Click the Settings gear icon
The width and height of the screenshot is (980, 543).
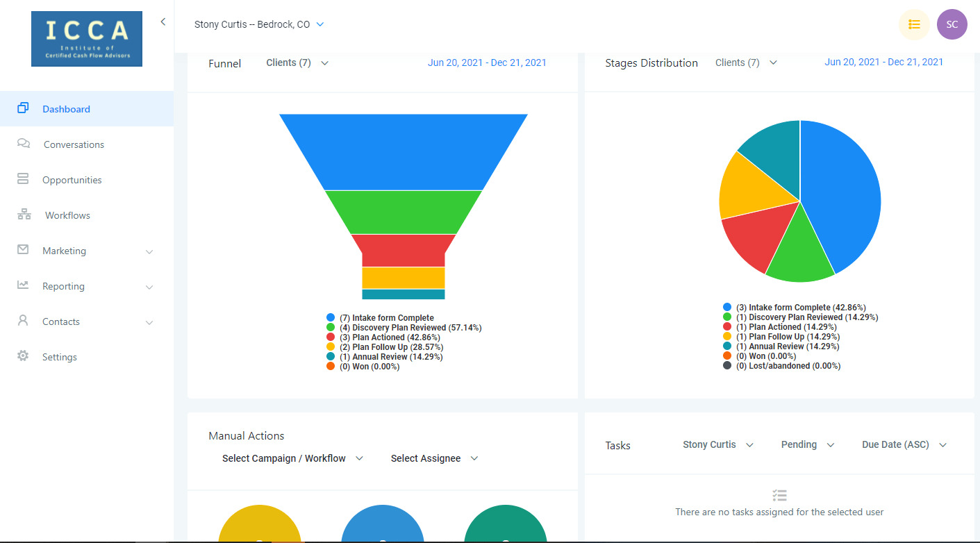23,356
